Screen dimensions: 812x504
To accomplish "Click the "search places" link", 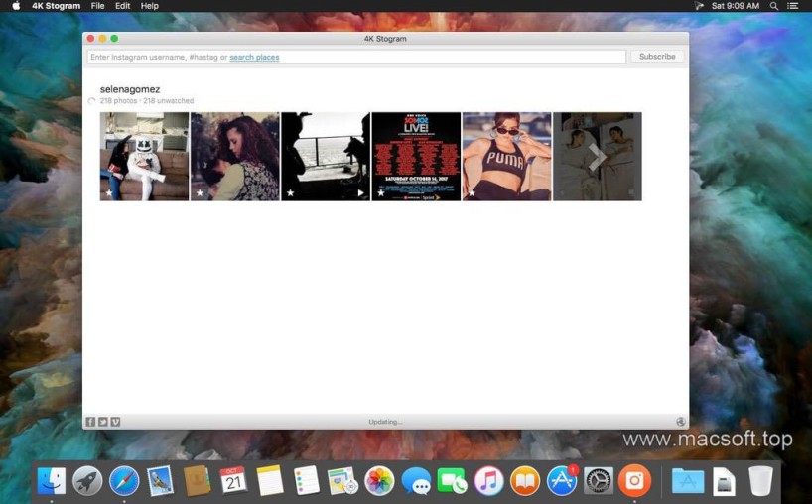I will [254, 57].
